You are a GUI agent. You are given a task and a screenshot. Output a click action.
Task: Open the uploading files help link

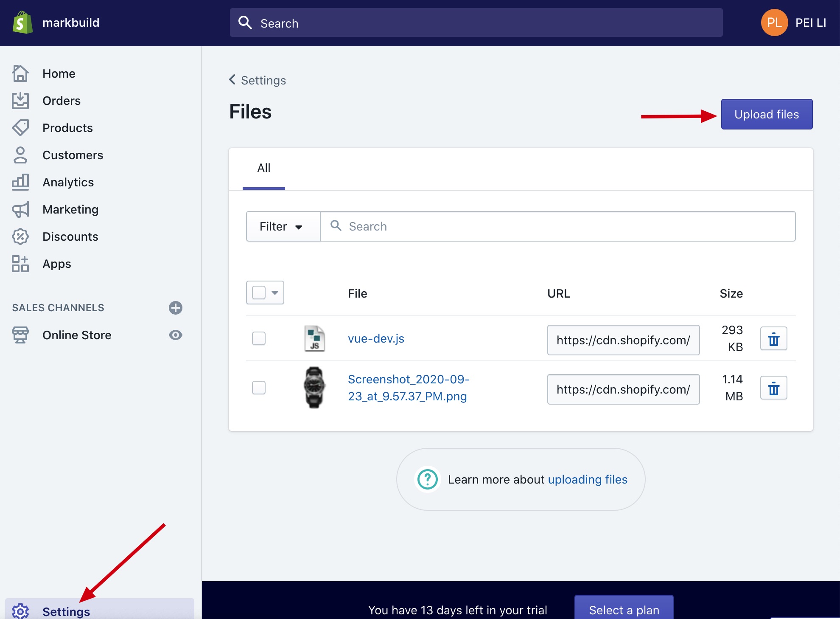(588, 479)
